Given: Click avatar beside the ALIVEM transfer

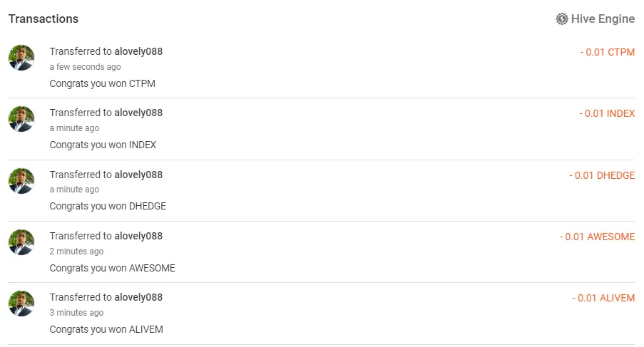Looking at the screenshot, I should (x=21, y=304).
